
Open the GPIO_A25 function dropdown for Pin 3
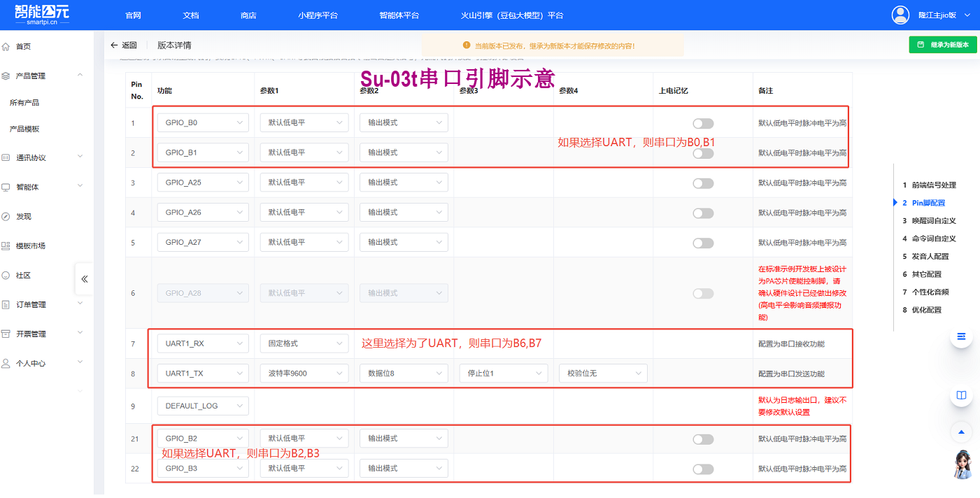(x=202, y=182)
